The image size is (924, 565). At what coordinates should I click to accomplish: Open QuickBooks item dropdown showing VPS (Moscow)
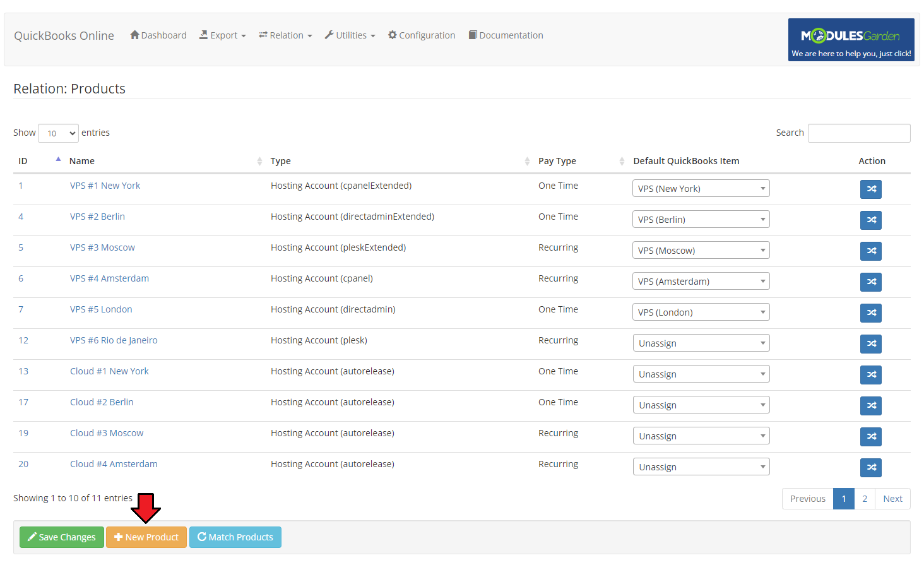click(701, 250)
